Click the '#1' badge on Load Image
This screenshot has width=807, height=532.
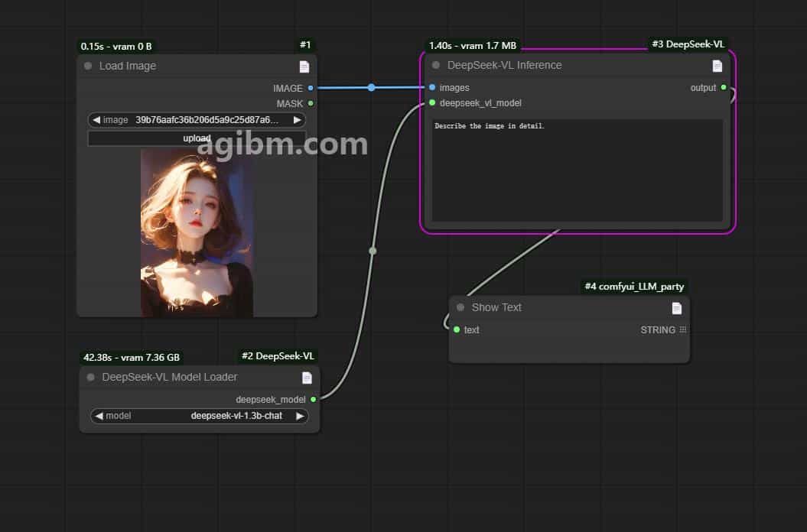click(x=305, y=45)
